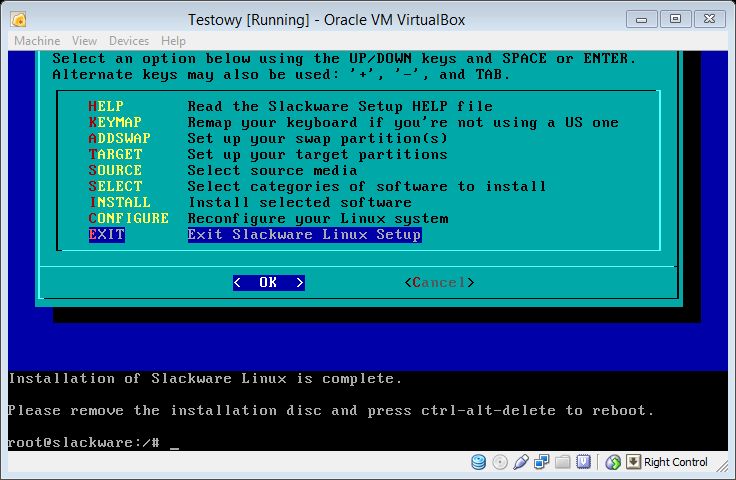Click the mouse integration globe-arrow icon
The width and height of the screenshot is (736, 480).
pyautogui.click(x=613, y=462)
